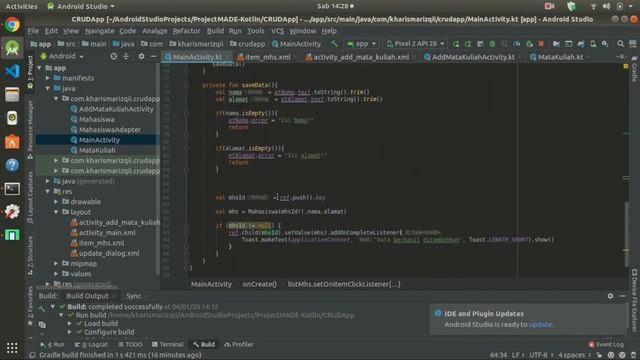The image size is (640, 360).
Task: Expand the mipmap folder
Action: [56, 264]
